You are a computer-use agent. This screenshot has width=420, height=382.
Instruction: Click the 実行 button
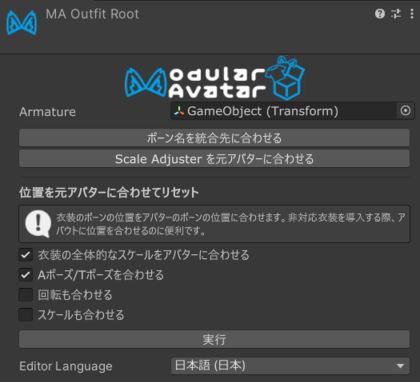click(214, 340)
